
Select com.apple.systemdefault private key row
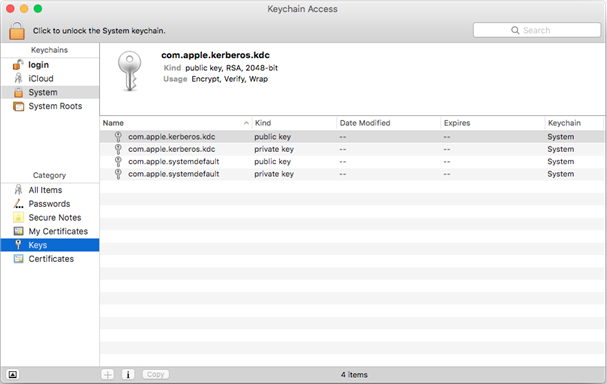coord(352,174)
